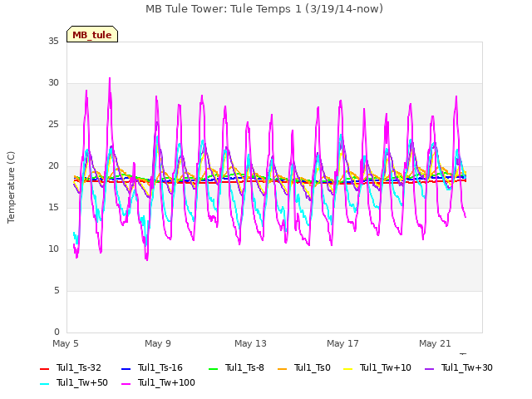Click the 15 y-axis tick label

(53, 208)
